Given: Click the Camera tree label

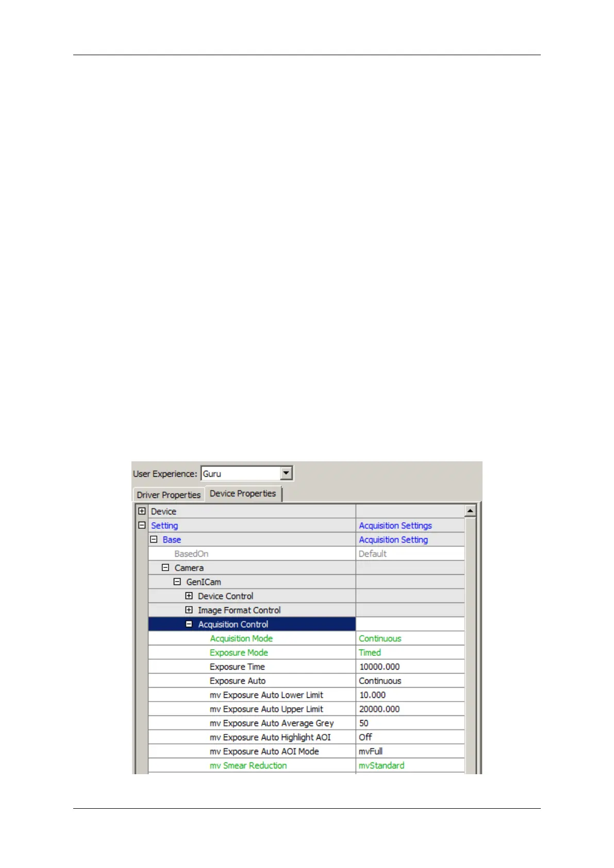Looking at the screenshot, I should pos(189,567).
